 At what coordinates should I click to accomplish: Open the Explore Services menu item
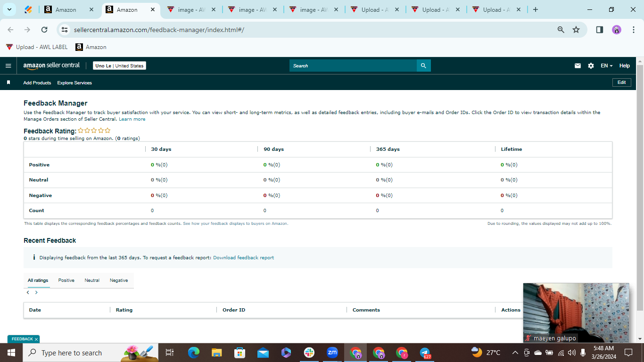coord(74,83)
